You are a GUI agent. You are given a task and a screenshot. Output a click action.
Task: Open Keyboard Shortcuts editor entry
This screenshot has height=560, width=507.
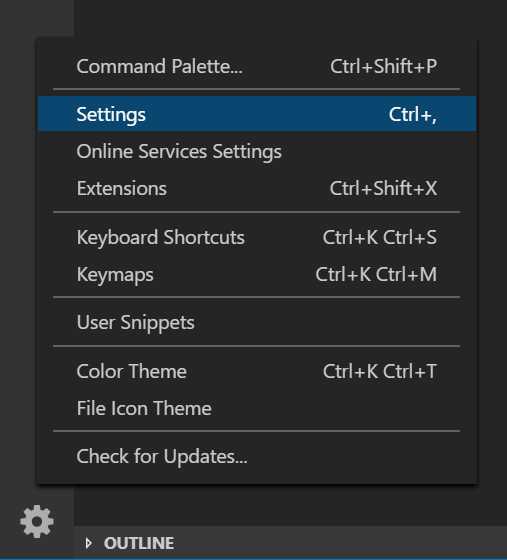coord(257,238)
